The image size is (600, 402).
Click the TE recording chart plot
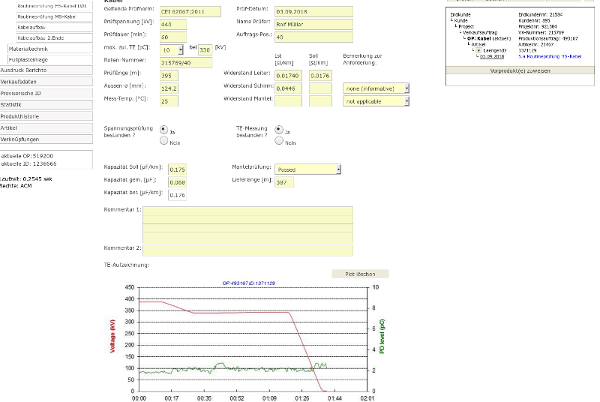tap(253, 339)
